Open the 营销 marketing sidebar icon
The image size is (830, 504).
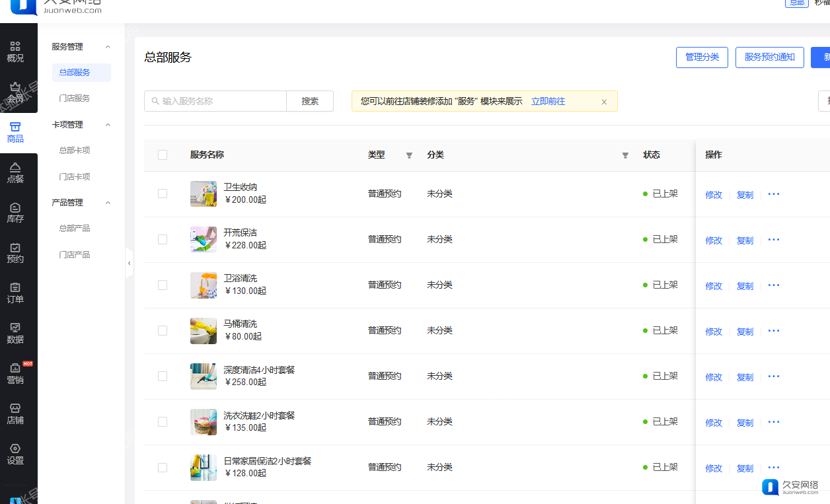15,374
